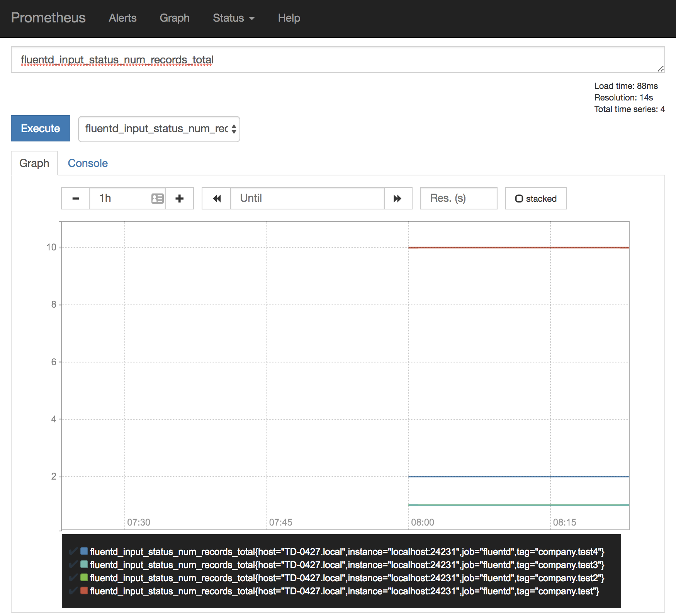Click the blue swatch for company.test4
Viewport: 676px width, 616px height.
pos(84,551)
